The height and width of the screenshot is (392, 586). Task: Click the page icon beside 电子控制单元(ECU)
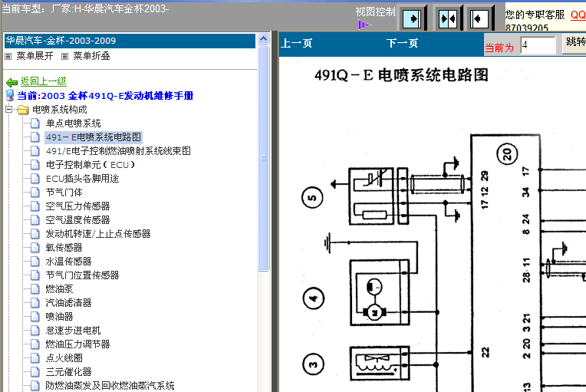(35, 165)
